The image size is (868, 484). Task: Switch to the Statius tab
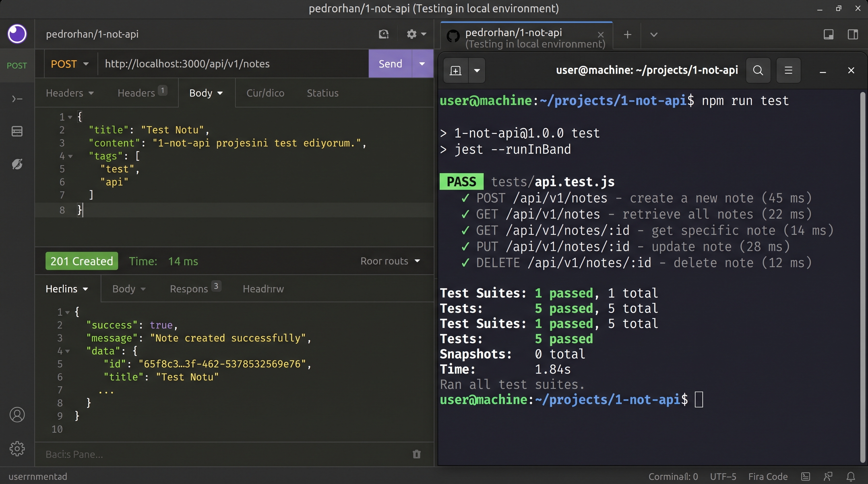click(322, 93)
